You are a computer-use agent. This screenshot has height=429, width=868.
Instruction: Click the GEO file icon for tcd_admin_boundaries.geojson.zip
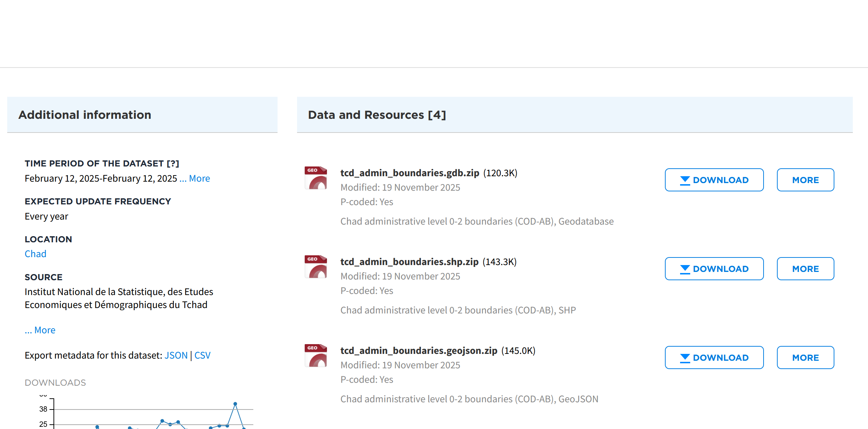coord(315,356)
